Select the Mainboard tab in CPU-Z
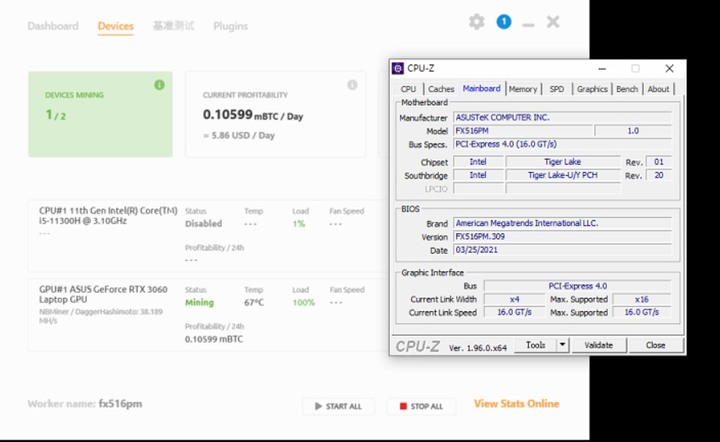The width and height of the screenshot is (720, 442). tap(481, 88)
